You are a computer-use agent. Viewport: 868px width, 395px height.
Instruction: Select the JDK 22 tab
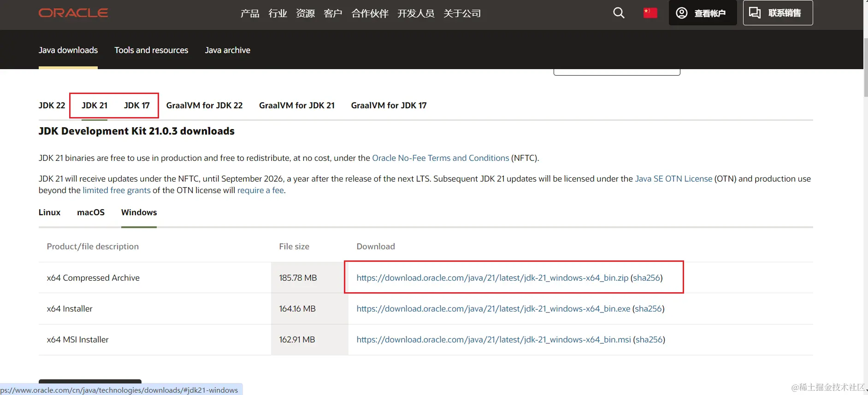tap(52, 106)
